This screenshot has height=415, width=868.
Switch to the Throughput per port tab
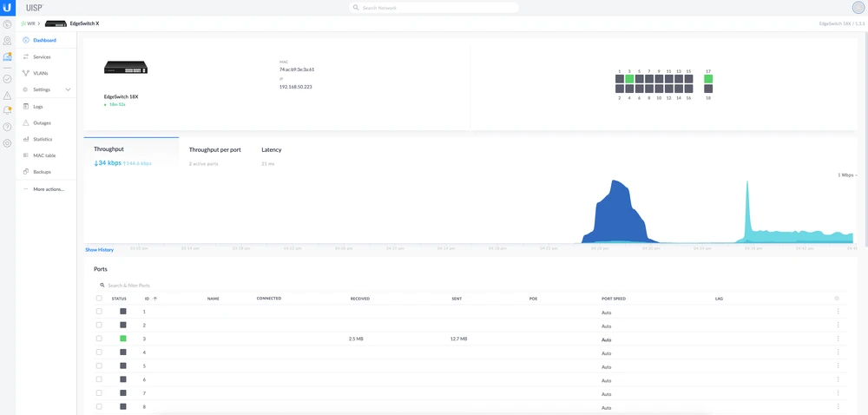(214, 150)
